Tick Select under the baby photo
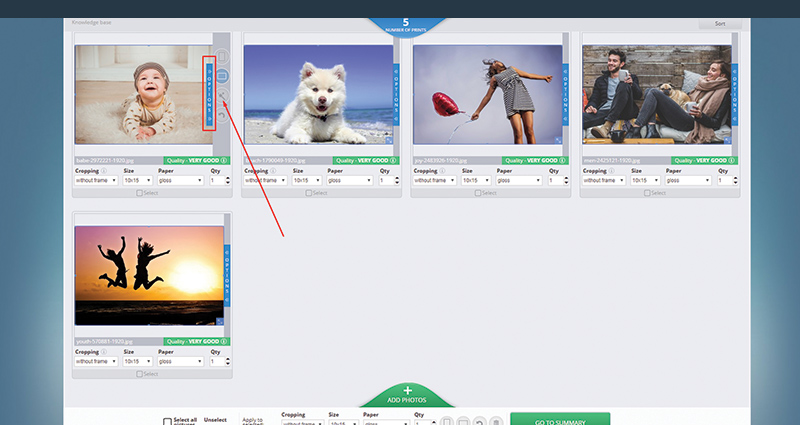Viewport: 800px width, 425px height. coord(139,193)
